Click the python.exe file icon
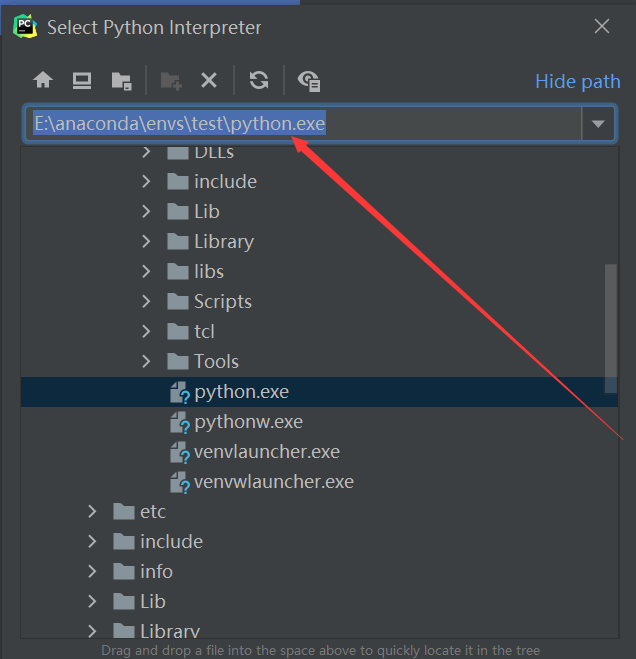 [179, 393]
